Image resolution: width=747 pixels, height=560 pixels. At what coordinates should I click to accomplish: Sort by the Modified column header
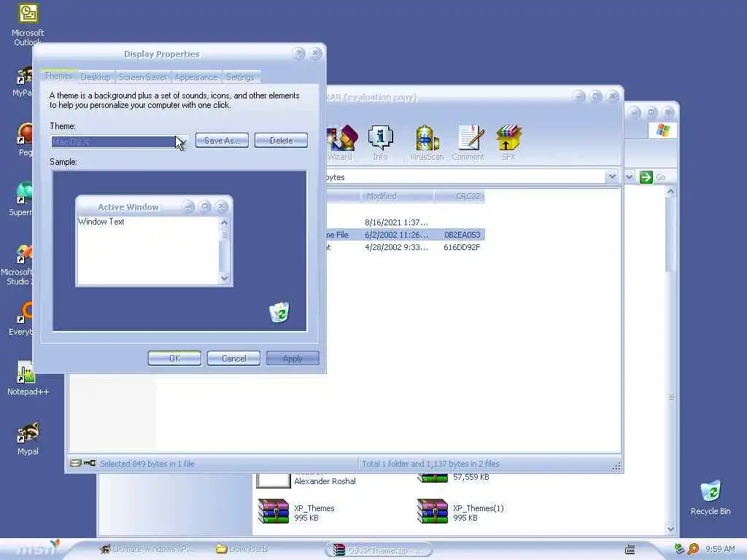[x=398, y=196]
